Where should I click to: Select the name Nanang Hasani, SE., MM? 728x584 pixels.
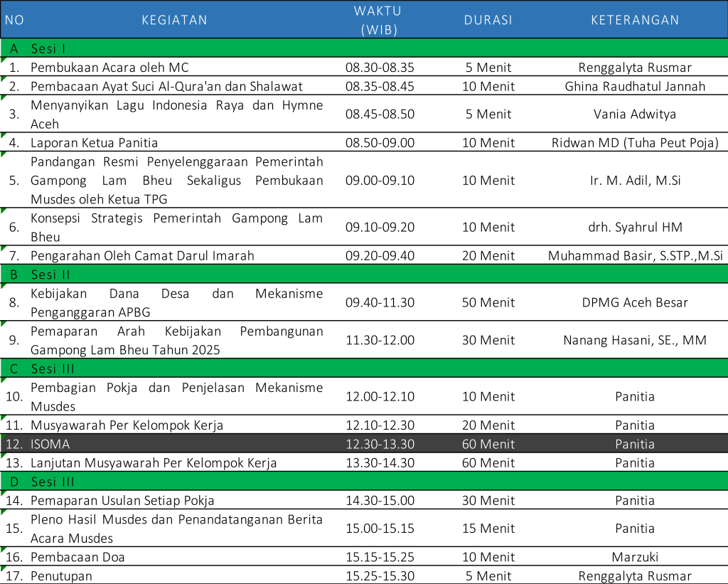(635, 340)
